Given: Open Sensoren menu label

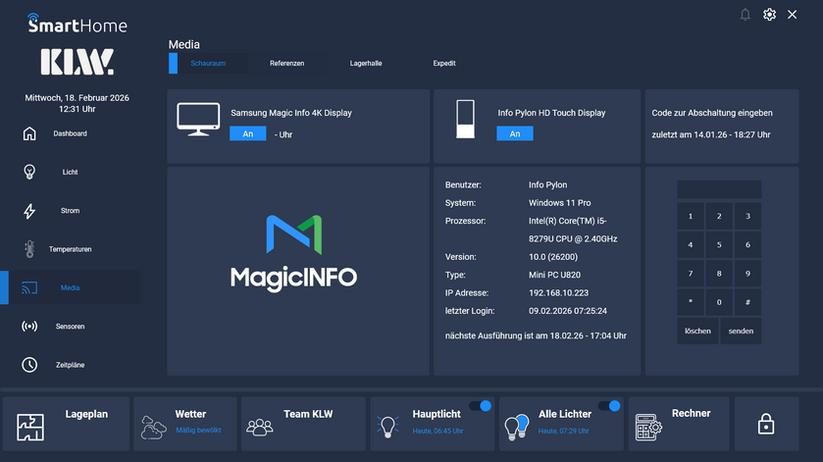Looking at the screenshot, I should pos(70,326).
